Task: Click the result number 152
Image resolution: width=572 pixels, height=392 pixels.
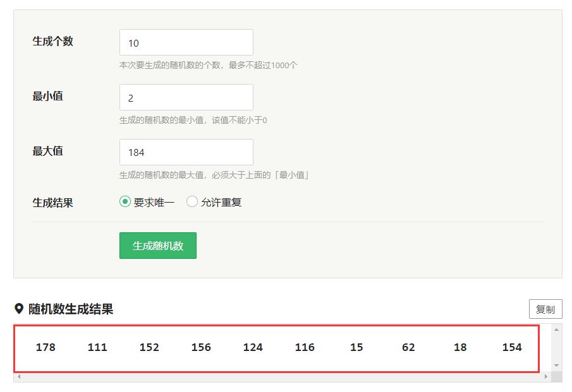Action: [x=149, y=347]
